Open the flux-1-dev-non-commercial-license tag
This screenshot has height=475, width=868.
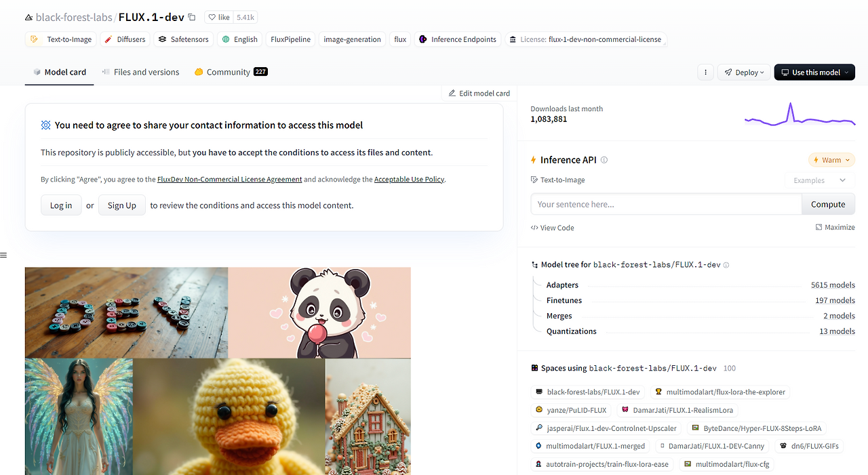pos(586,39)
